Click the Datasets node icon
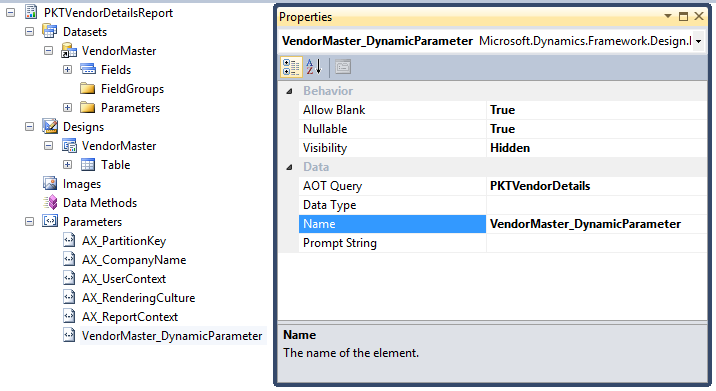The height and width of the screenshot is (391, 716). [x=50, y=32]
